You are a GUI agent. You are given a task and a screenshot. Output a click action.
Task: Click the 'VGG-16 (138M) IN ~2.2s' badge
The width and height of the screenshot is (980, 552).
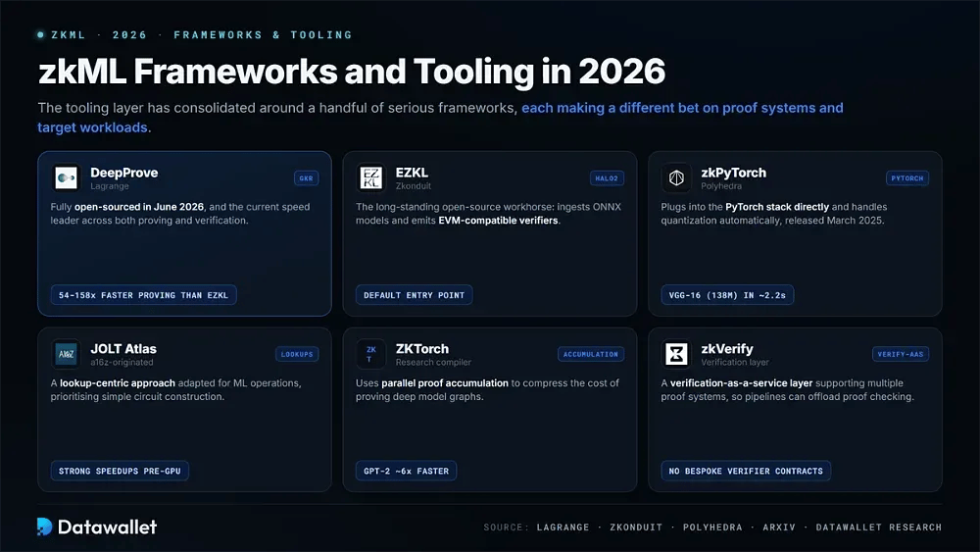tap(727, 295)
